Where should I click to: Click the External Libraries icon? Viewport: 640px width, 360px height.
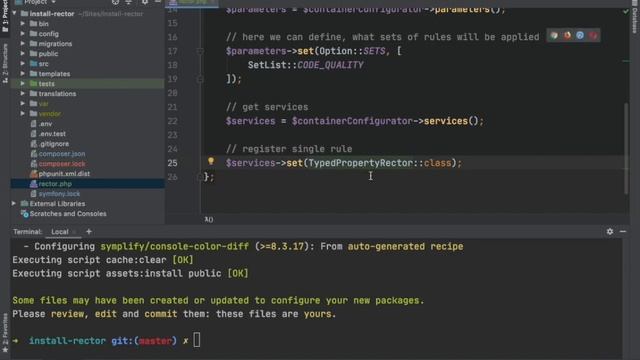[x=24, y=203]
